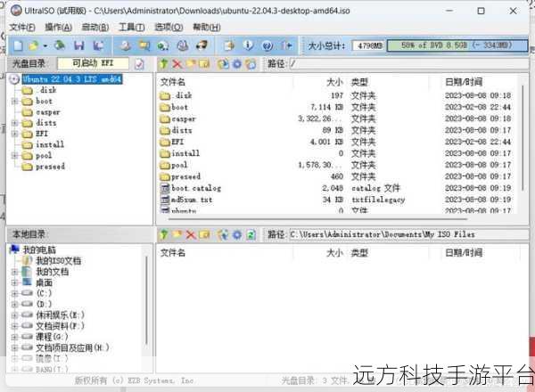535x392 pixels.
Task: Sort local list by 文件名 column header
Action: coord(173,253)
